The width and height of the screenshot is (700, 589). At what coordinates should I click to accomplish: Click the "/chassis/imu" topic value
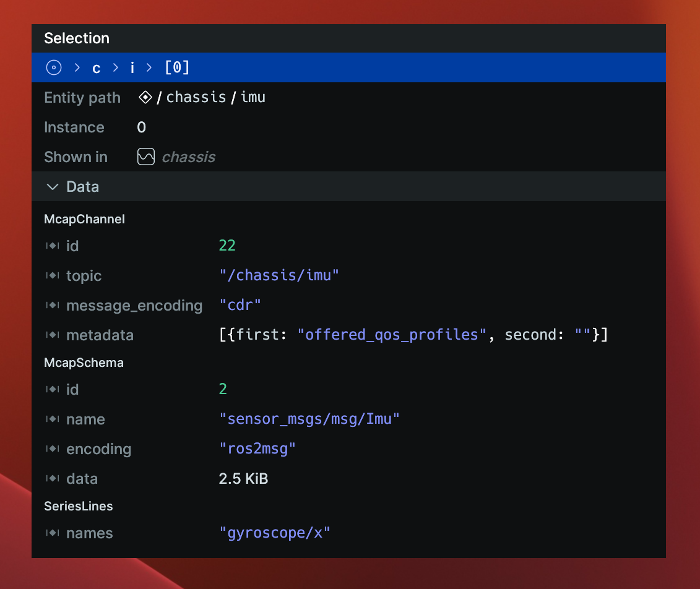click(x=279, y=275)
